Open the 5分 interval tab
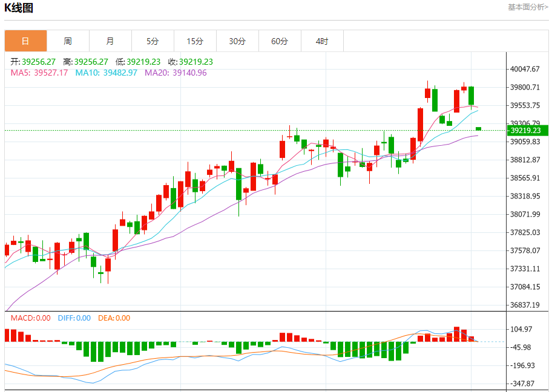The image size is (552, 392). click(x=153, y=41)
